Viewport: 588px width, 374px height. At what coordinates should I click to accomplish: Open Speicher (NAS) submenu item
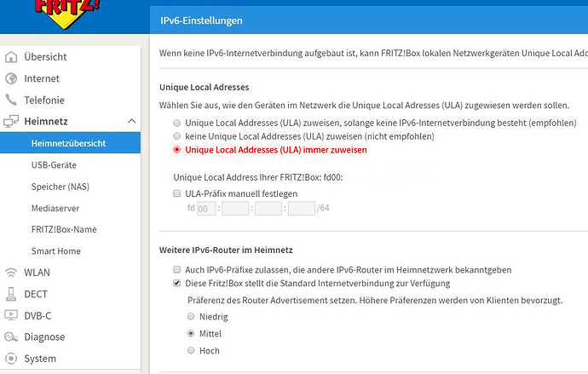click(x=61, y=187)
